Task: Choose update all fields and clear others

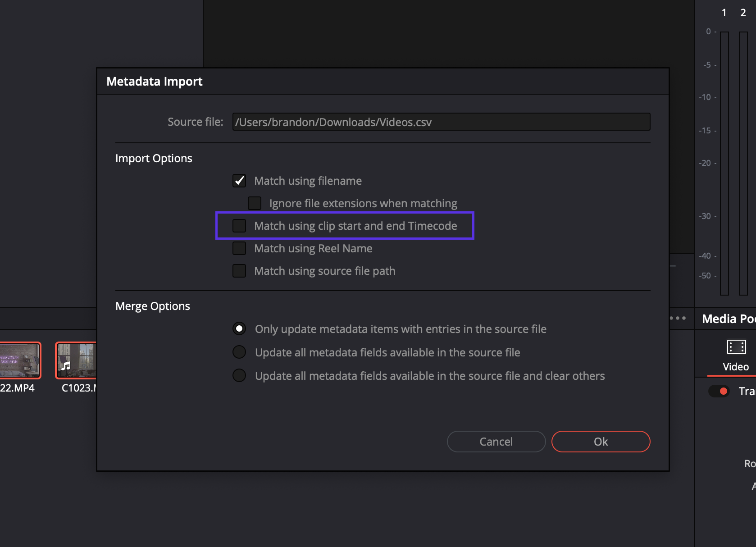Action: click(239, 376)
